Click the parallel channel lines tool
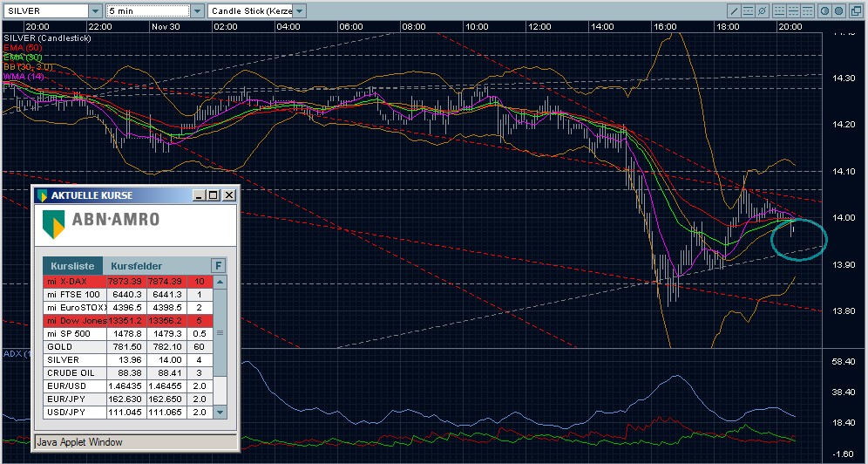The width and height of the screenshot is (868, 464). tap(749, 11)
